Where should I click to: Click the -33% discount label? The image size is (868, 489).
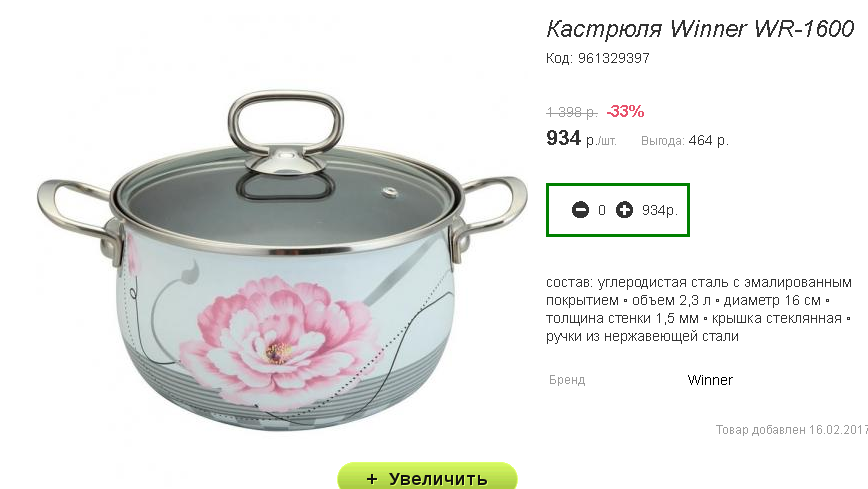[x=626, y=111]
